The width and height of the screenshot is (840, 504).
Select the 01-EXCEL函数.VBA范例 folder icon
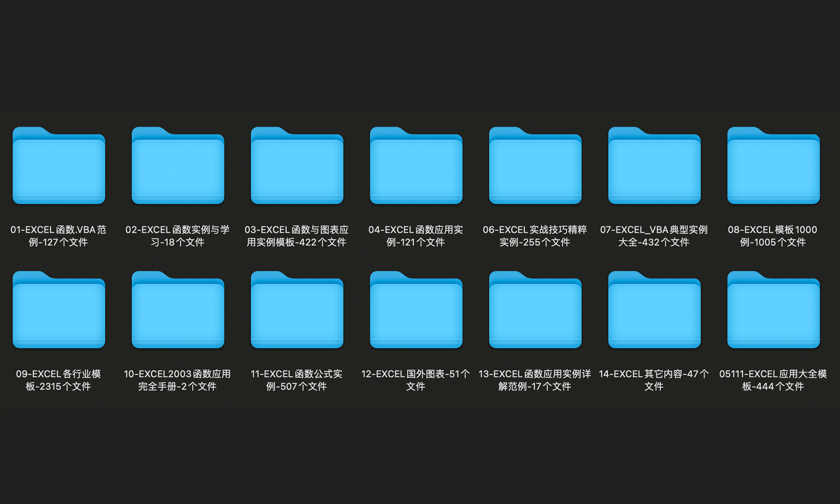59,165
